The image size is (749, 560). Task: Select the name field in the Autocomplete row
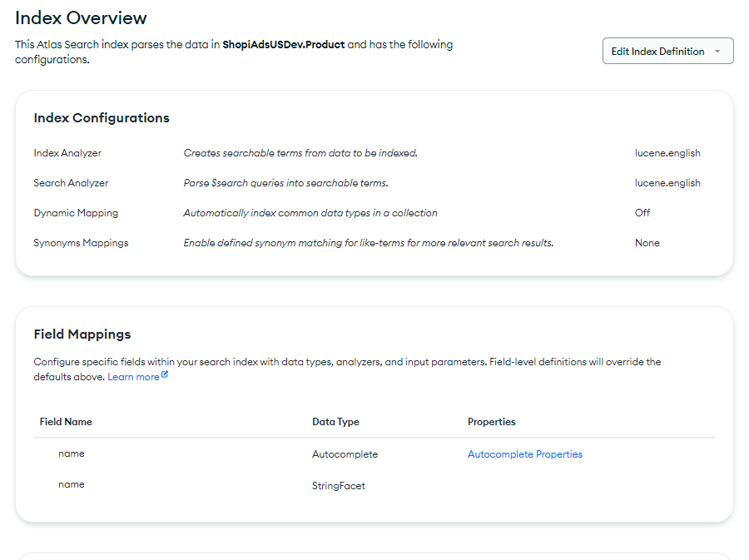(72, 454)
